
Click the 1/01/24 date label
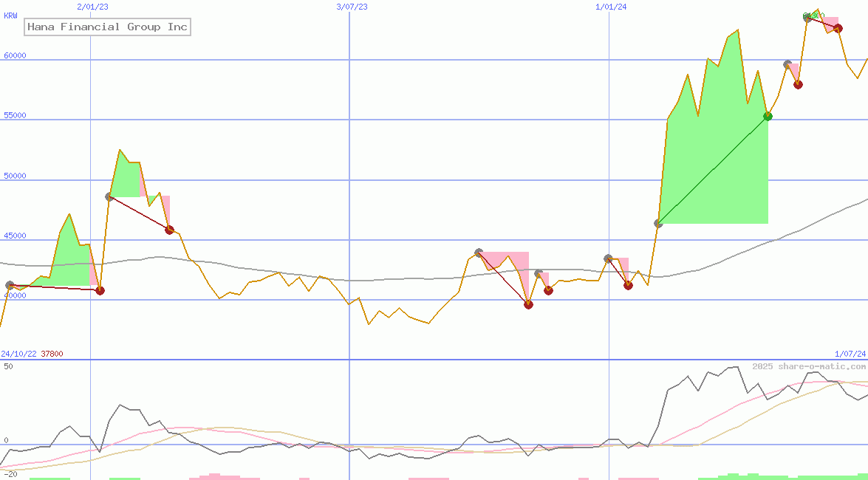click(x=610, y=7)
